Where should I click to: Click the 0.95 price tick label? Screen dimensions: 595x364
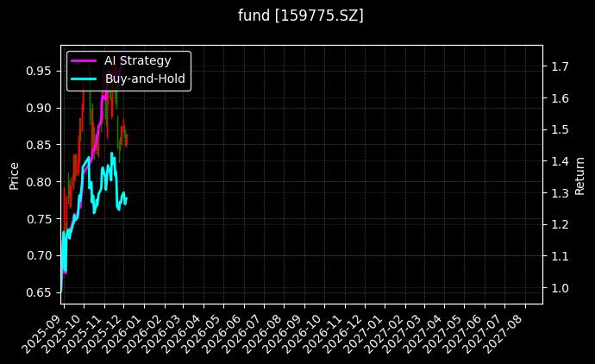click(38, 71)
